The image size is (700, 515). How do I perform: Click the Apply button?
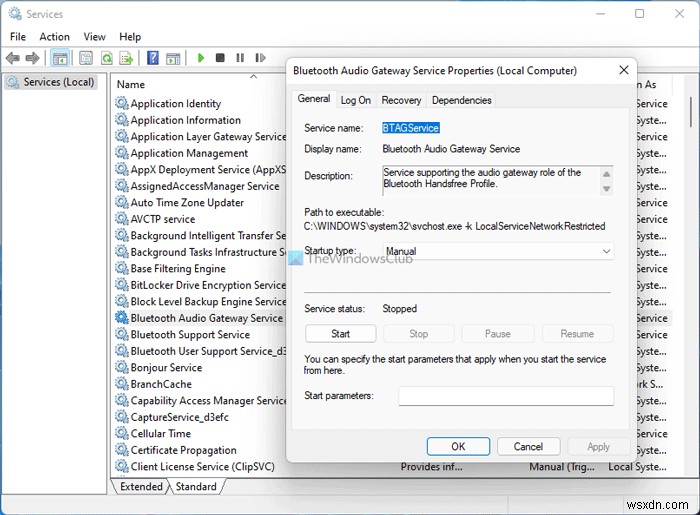click(x=598, y=446)
